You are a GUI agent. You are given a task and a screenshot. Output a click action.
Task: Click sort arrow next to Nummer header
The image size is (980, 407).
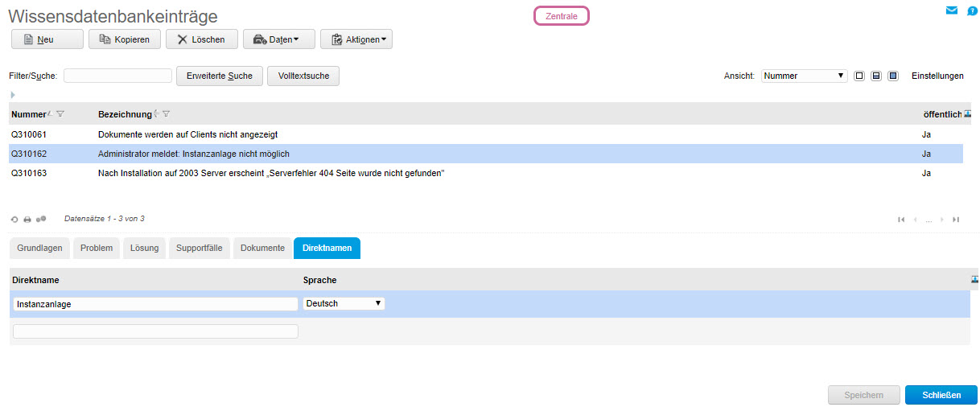click(51, 113)
